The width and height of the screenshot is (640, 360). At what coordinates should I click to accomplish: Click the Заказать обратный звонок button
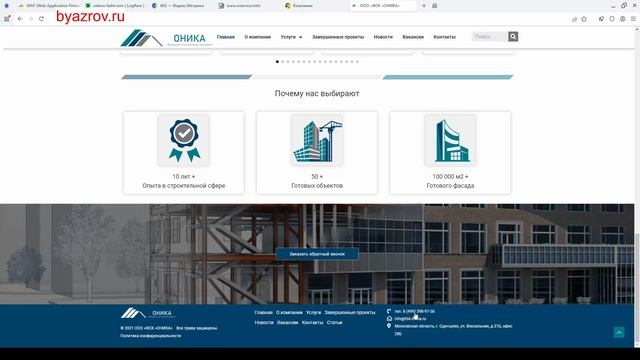pos(317,254)
